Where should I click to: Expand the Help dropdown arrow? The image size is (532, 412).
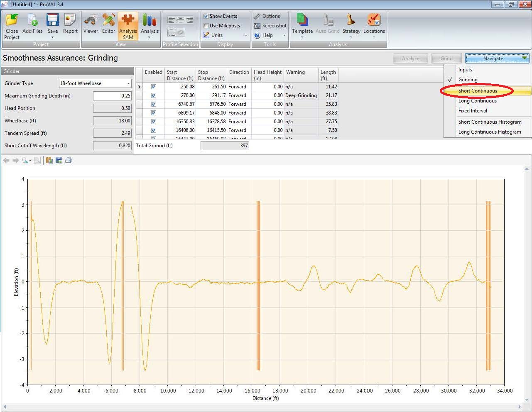(284, 36)
